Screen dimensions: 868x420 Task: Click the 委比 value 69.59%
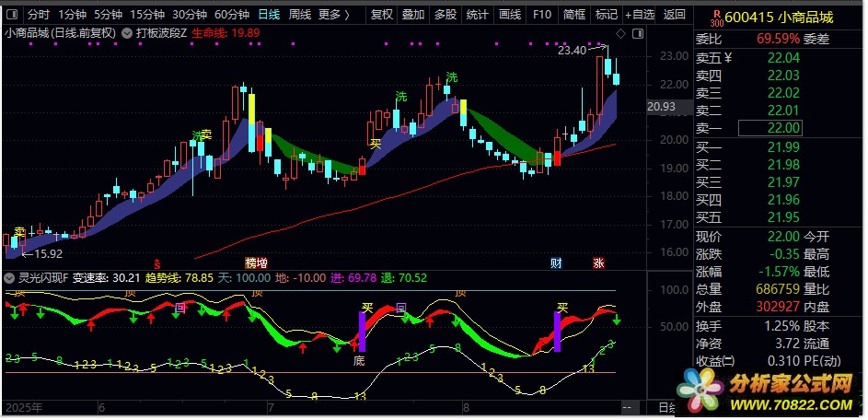tap(778, 39)
